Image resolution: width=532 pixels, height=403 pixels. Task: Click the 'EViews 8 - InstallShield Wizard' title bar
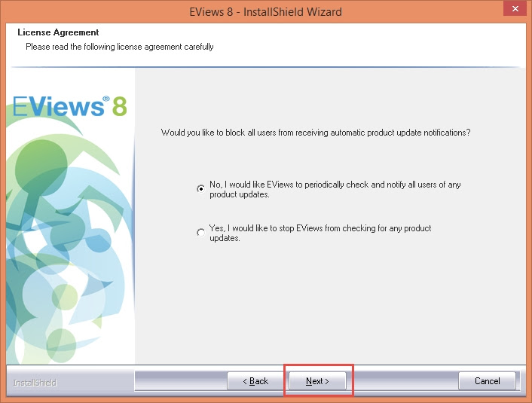click(265, 12)
